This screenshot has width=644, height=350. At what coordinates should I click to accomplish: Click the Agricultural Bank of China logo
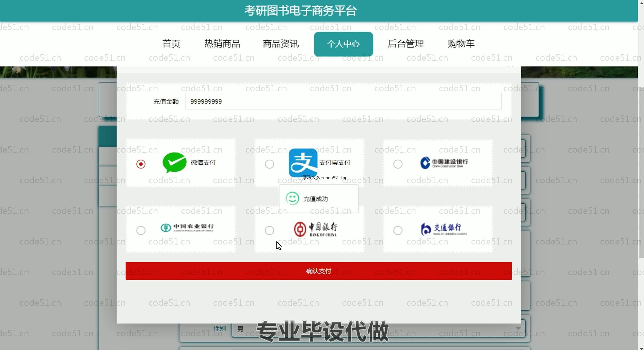coord(187,227)
